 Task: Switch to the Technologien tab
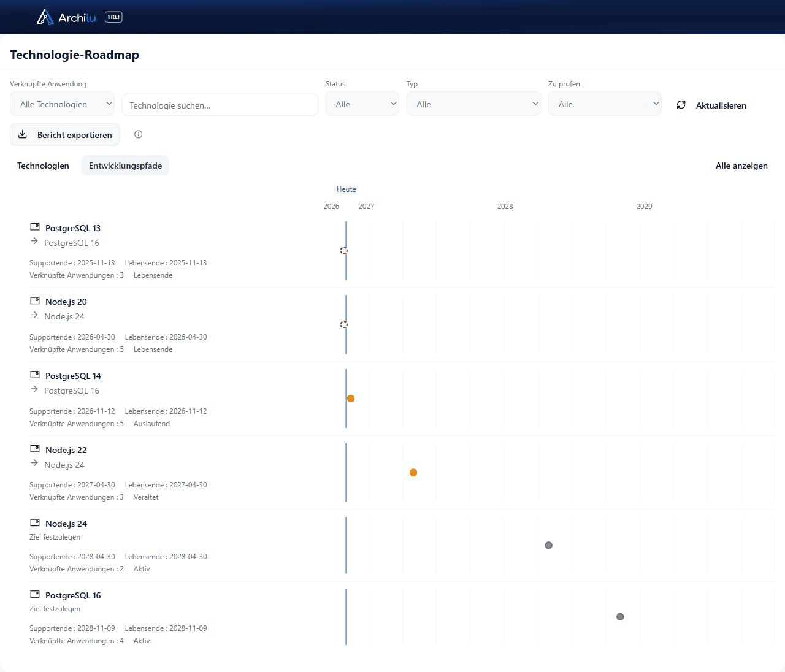pyautogui.click(x=43, y=166)
